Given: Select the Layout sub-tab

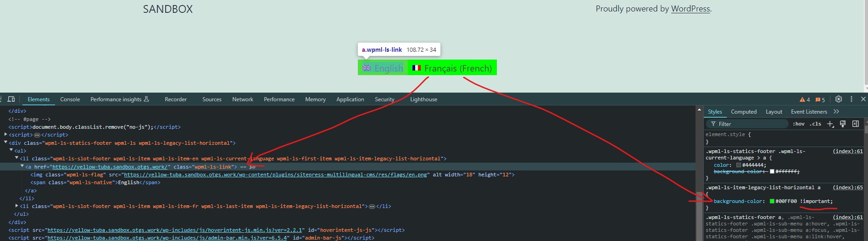Looking at the screenshot, I should pos(774,112).
